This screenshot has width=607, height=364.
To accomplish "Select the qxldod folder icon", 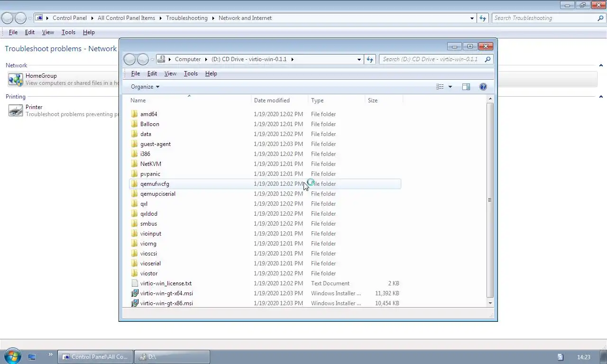I will point(135,214).
